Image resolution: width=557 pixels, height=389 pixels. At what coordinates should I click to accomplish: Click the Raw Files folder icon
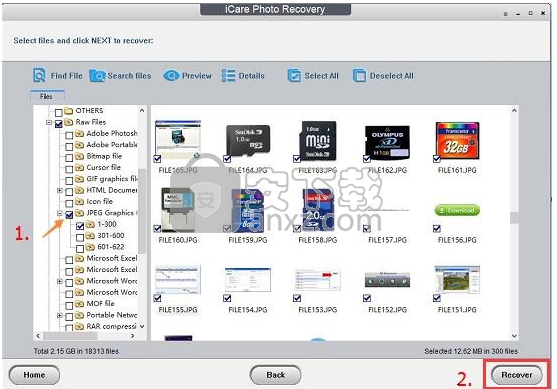click(x=69, y=122)
